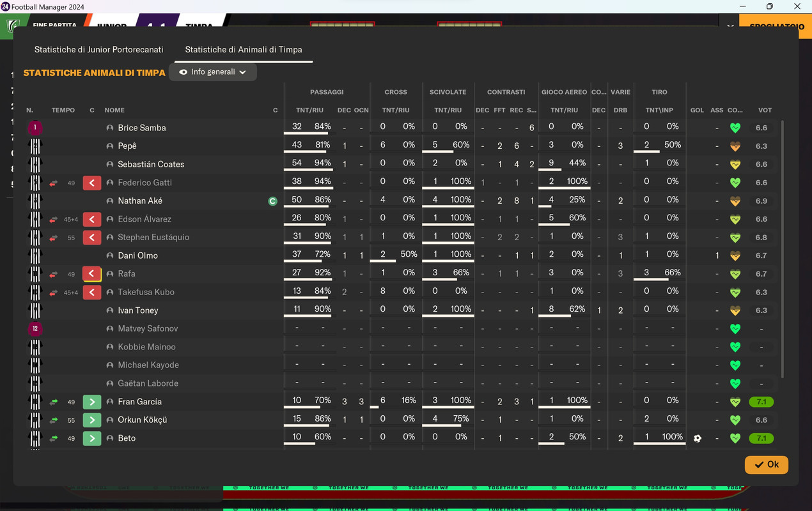Sort by the TEMPO column header
Image resolution: width=812 pixels, height=511 pixels.
tap(63, 111)
